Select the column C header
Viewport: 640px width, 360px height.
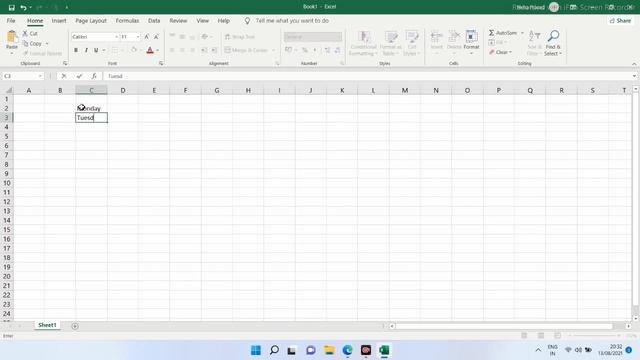(x=91, y=90)
